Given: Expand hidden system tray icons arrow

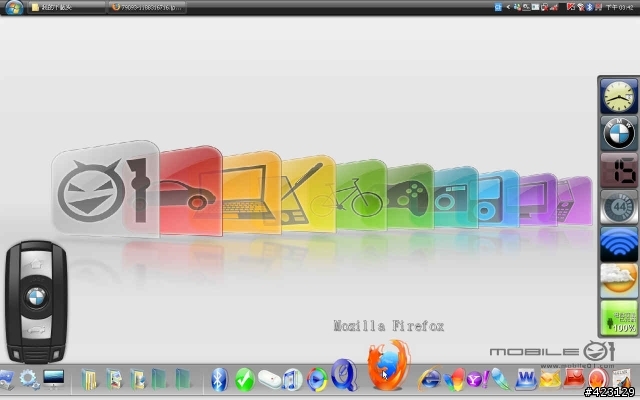Looking at the screenshot, I should coord(508,7).
